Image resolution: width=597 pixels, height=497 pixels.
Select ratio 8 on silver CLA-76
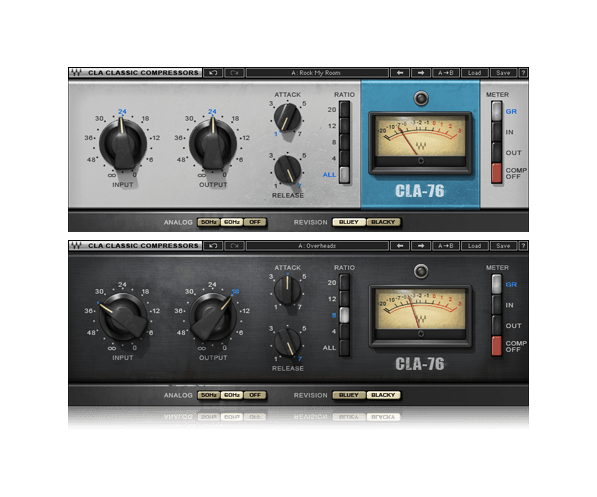click(x=345, y=142)
